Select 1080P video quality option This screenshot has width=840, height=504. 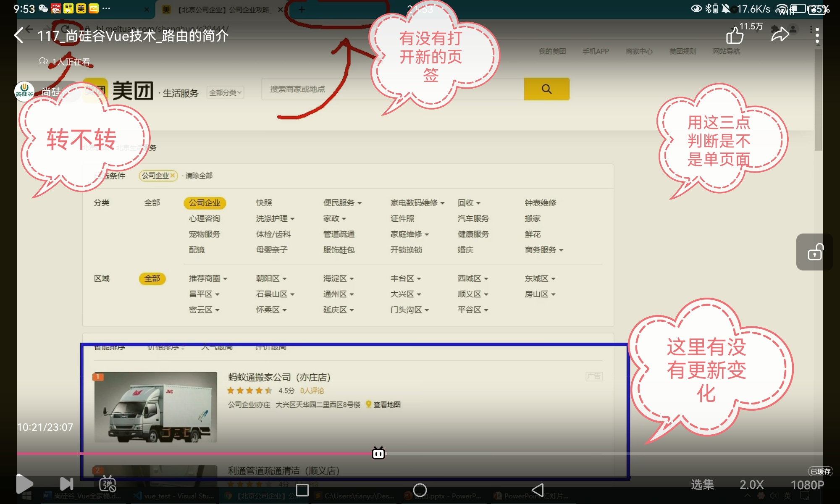click(807, 485)
